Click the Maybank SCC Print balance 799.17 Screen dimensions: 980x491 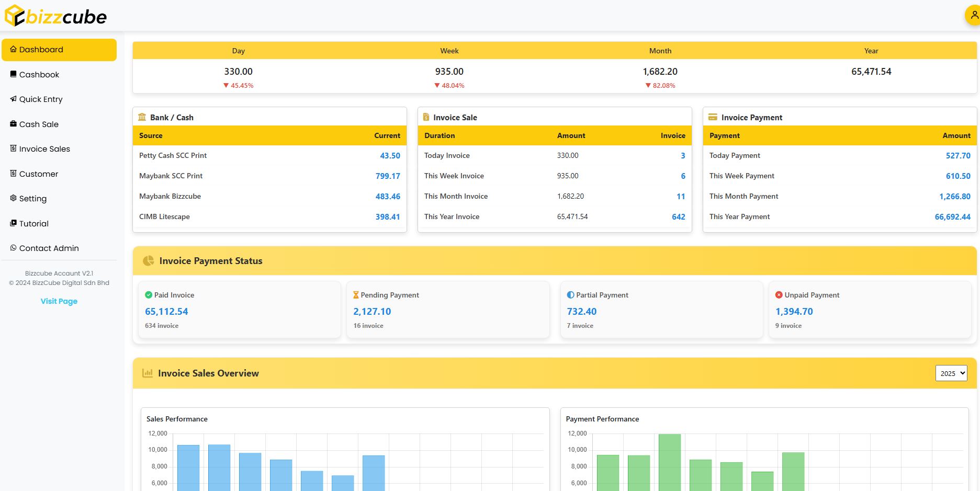point(387,176)
